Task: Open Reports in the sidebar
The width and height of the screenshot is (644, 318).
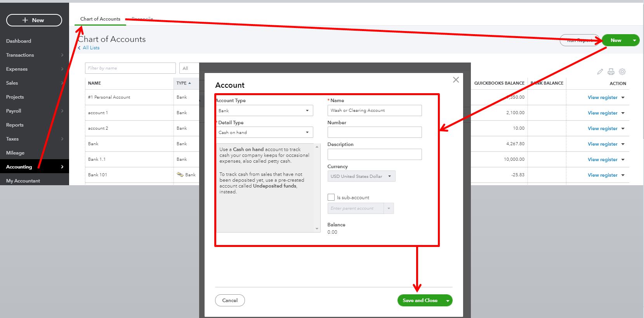Action: [15, 125]
